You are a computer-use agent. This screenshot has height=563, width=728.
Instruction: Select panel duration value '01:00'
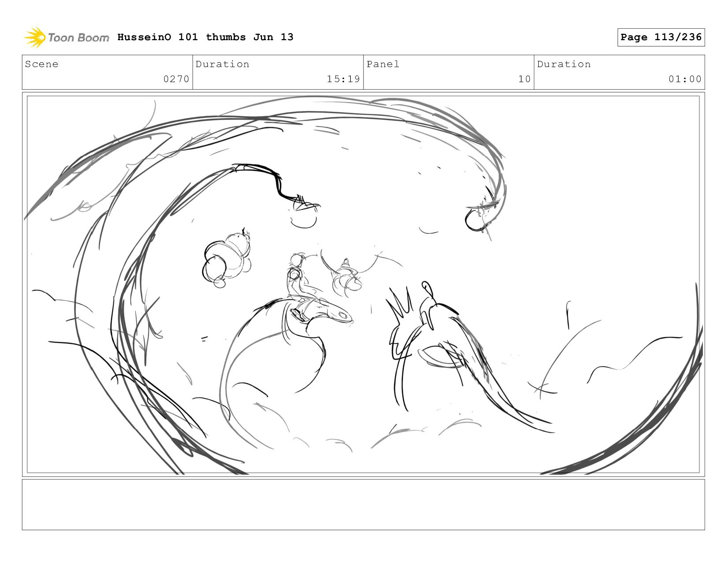click(685, 79)
